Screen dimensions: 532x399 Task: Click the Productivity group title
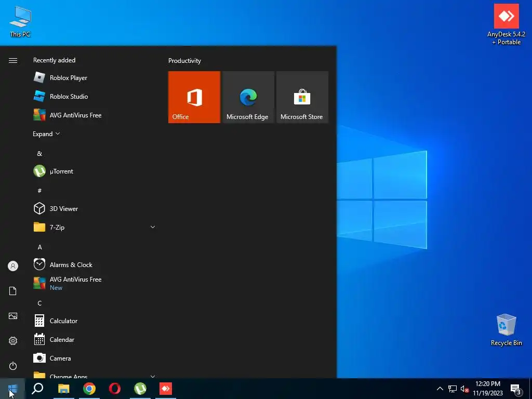click(184, 61)
